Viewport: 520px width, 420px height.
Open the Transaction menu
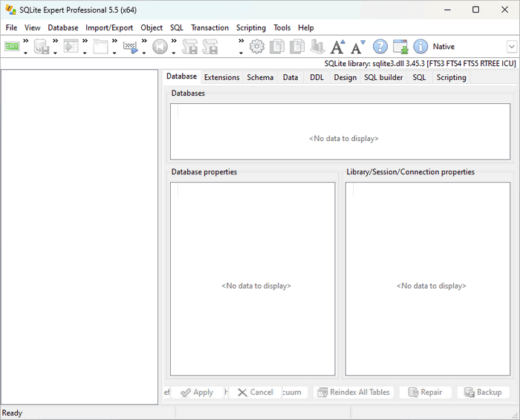coord(209,27)
